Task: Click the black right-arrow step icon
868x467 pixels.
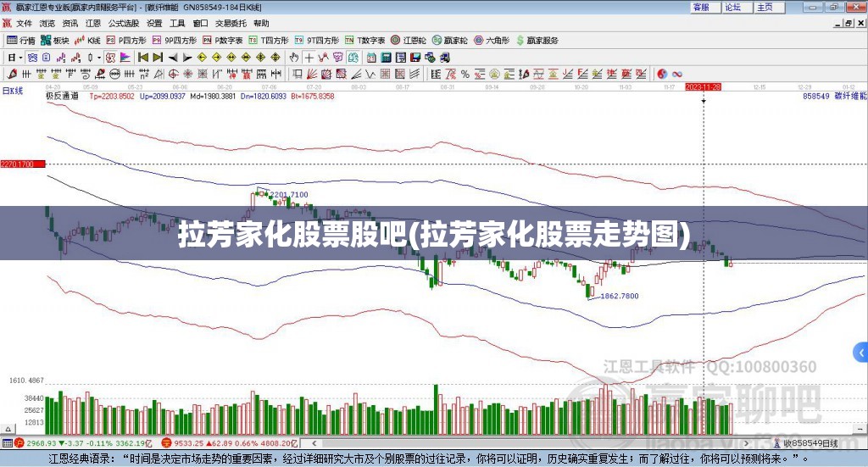Action: tap(187, 58)
